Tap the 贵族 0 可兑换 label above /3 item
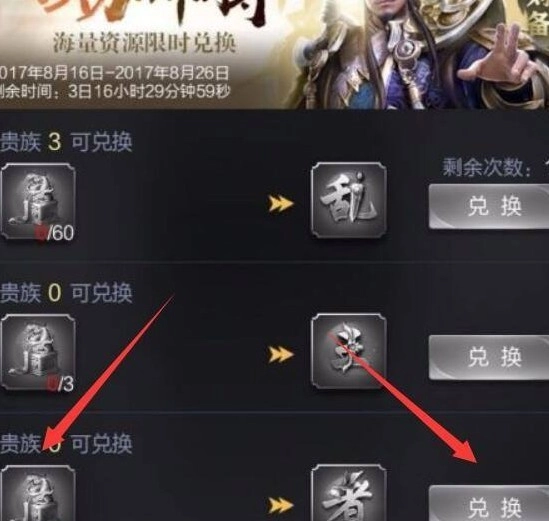 pyautogui.click(x=66, y=293)
